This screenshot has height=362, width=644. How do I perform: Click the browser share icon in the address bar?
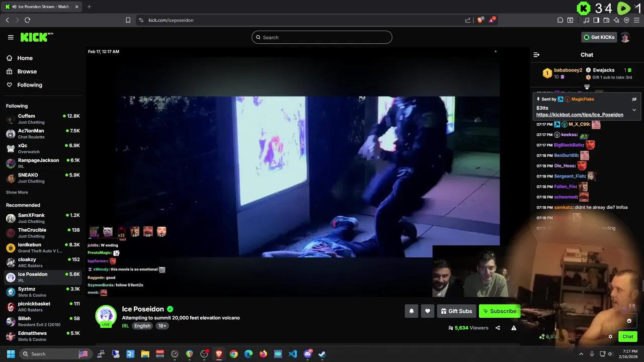[x=468, y=20]
